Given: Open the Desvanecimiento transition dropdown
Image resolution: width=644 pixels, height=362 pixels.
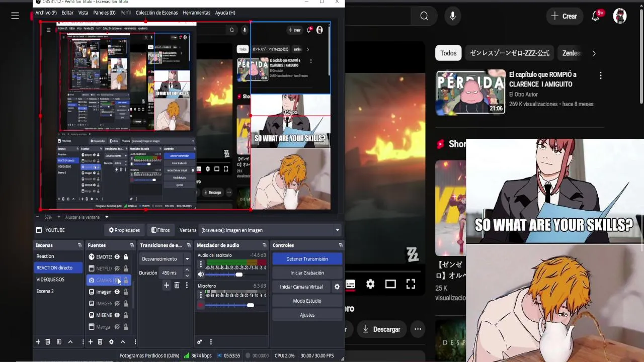Looking at the screenshot, I should pyautogui.click(x=165, y=259).
